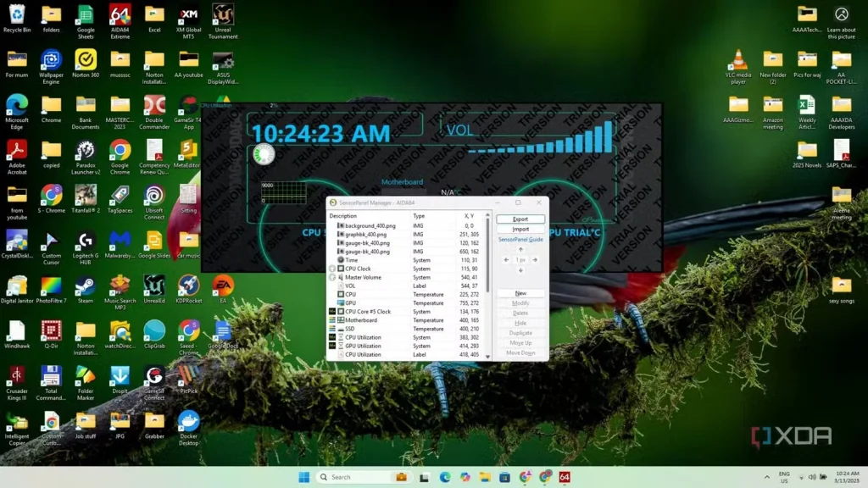This screenshot has height=488, width=868.
Task: Launch VLC media player from the desktop
Action: pos(738,61)
